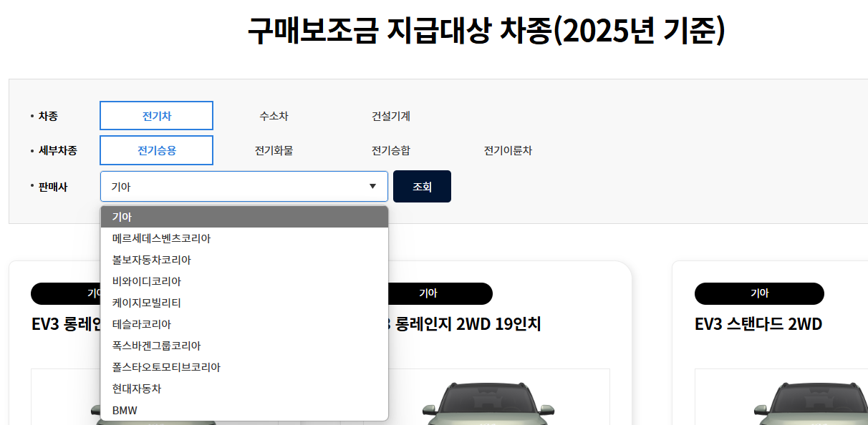The width and height of the screenshot is (868, 425).
Task: Click the 기아 badge on EV3 card
Action: [759, 293]
